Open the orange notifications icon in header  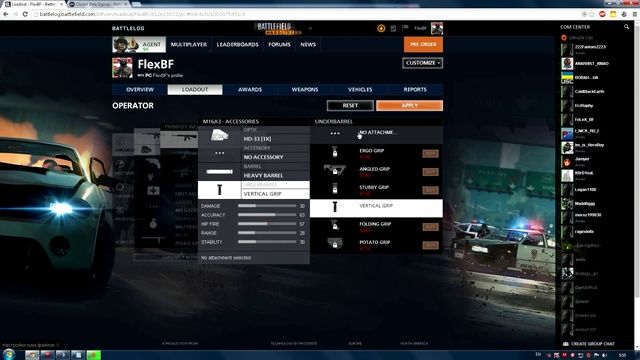[381, 28]
